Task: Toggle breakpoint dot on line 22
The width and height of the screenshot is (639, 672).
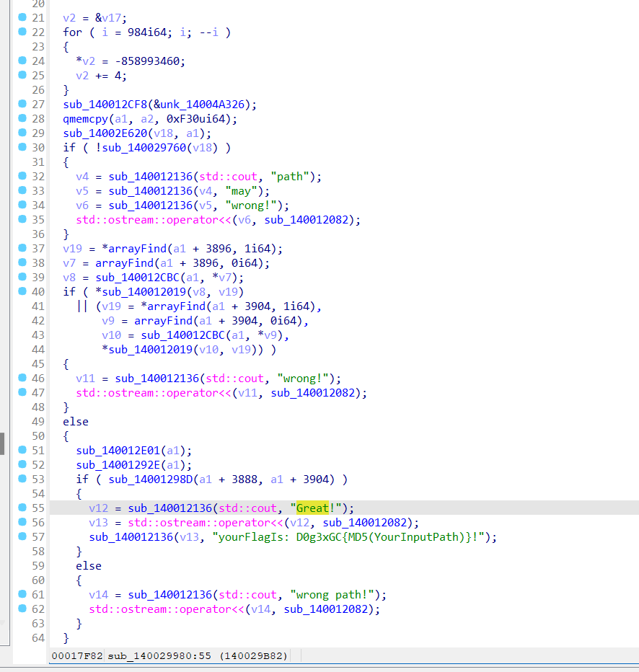Action: 22,32
